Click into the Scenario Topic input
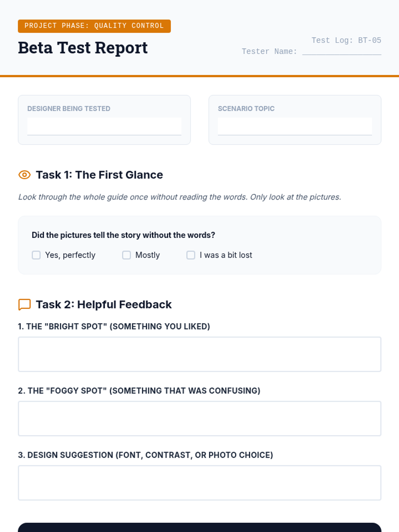Image resolution: width=399 pixels, height=532 pixels. [295, 126]
